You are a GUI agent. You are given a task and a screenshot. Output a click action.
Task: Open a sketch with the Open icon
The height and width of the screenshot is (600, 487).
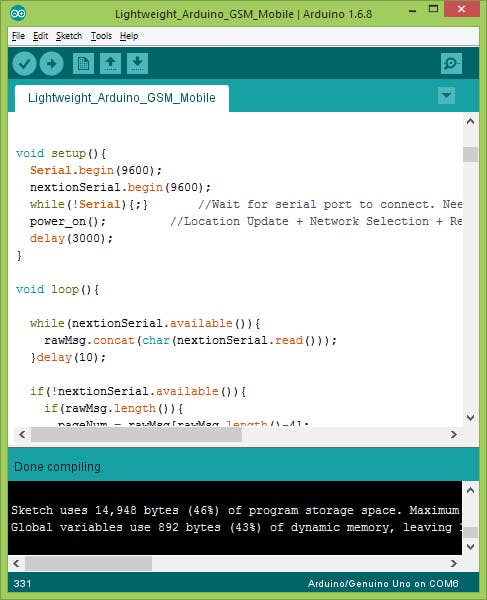tap(111, 64)
